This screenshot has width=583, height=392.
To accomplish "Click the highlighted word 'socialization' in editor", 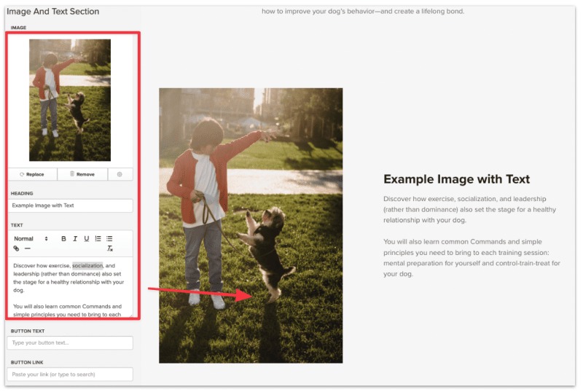I will (x=87, y=265).
